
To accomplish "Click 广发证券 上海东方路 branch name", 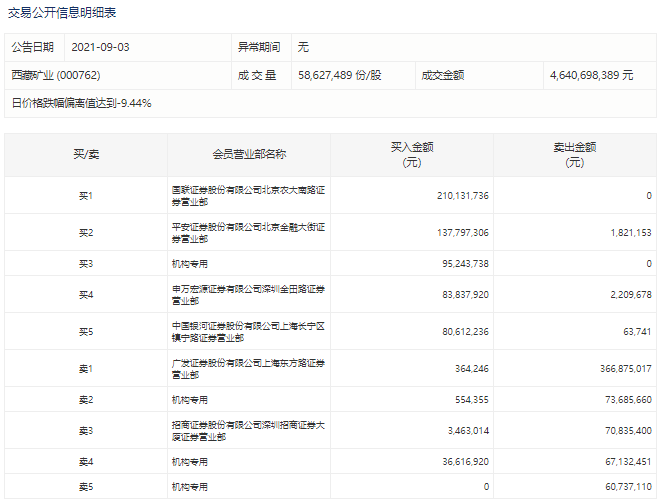I will [x=248, y=369].
